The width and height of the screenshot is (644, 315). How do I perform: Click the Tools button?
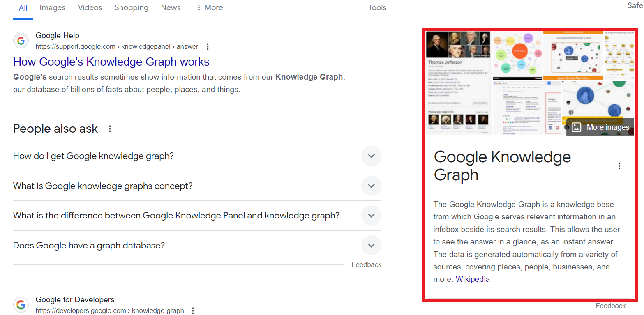pos(377,8)
